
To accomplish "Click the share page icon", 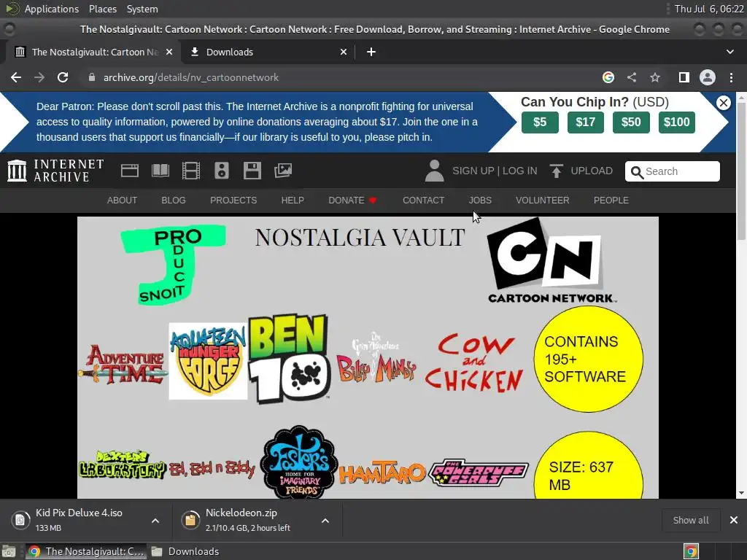I will click(632, 77).
